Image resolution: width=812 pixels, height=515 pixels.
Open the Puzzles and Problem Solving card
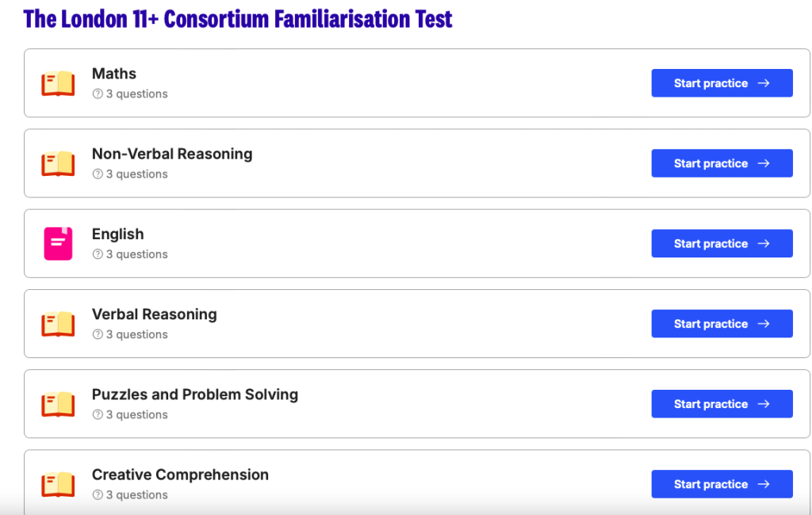(x=396, y=404)
